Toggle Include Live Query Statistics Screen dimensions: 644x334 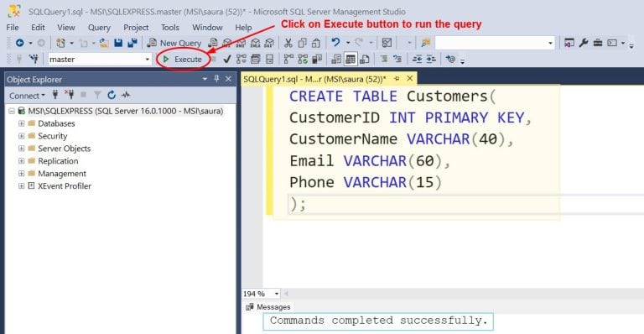pos(303,59)
